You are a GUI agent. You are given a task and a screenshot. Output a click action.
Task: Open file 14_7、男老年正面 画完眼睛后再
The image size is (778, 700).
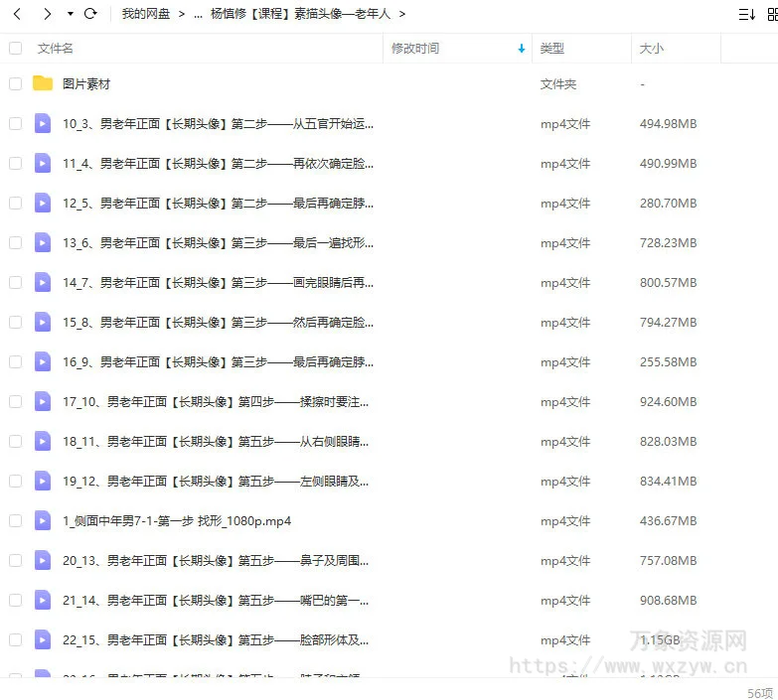218,282
